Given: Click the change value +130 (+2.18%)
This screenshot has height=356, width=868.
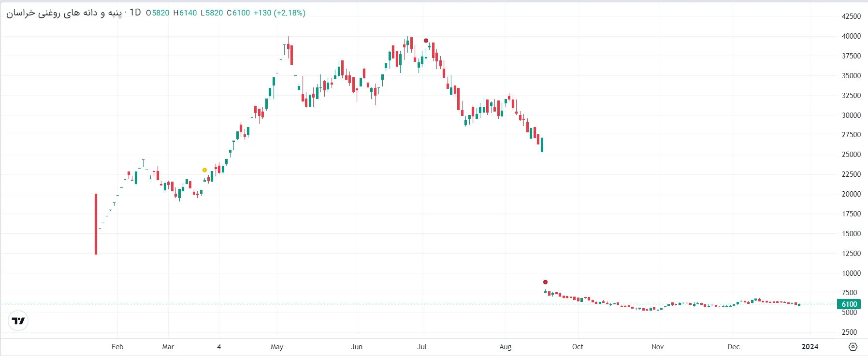Looking at the screenshot, I should coord(279,13).
